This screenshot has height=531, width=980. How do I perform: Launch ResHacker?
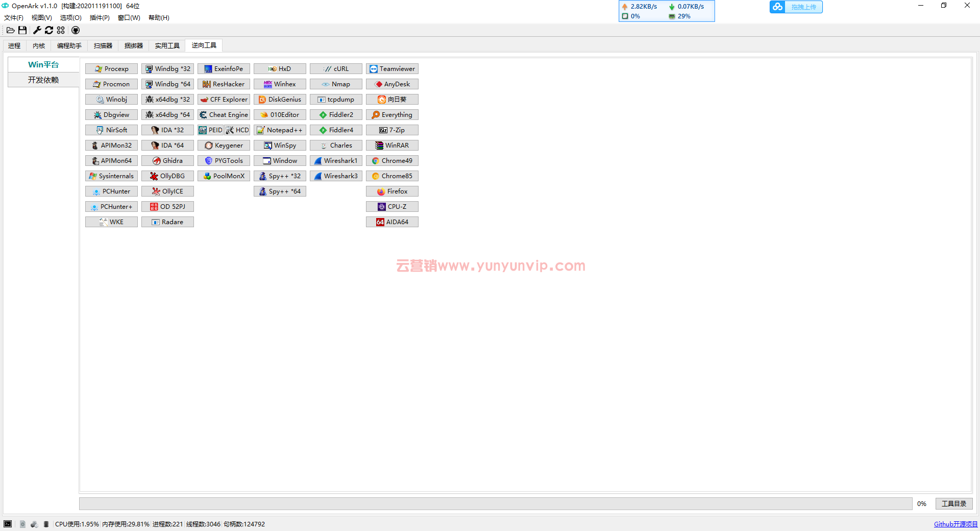[224, 84]
